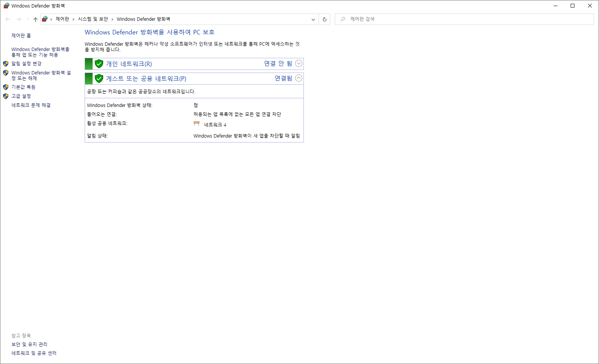
Task: Click 허용되는 앱 목록에 없는 모든 앱 연결 차단 text
Action: [x=237, y=114]
